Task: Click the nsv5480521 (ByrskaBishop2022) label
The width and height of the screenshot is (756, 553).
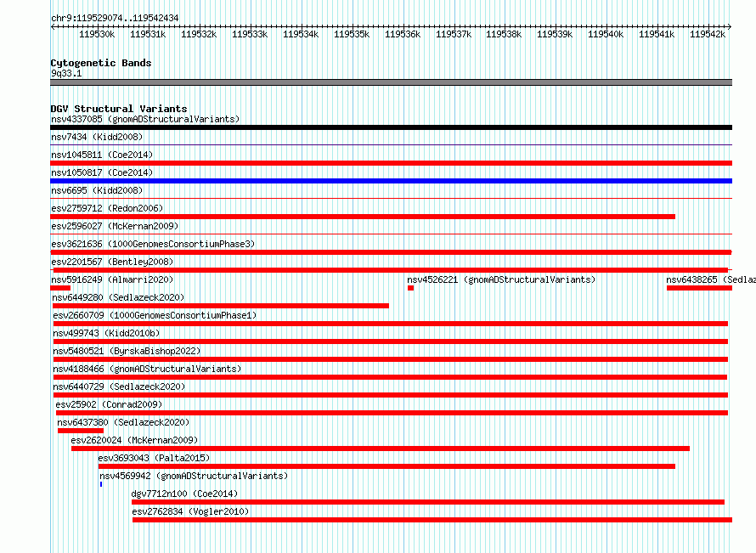Action: (x=127, y=351)
